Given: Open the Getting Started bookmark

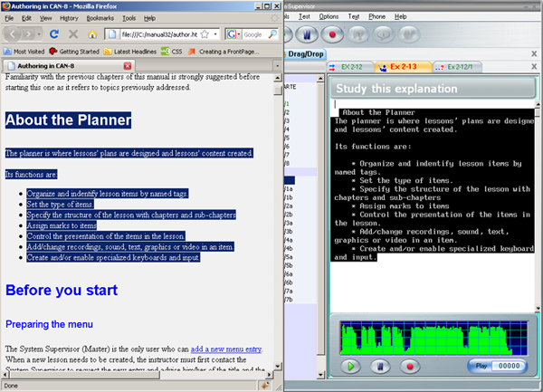Looking at the screenshot, I should (77, 51).
